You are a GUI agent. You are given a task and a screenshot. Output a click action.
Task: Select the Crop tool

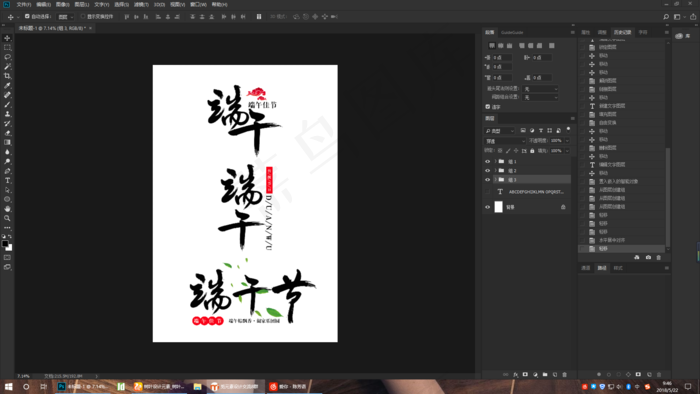click(7, 76)
